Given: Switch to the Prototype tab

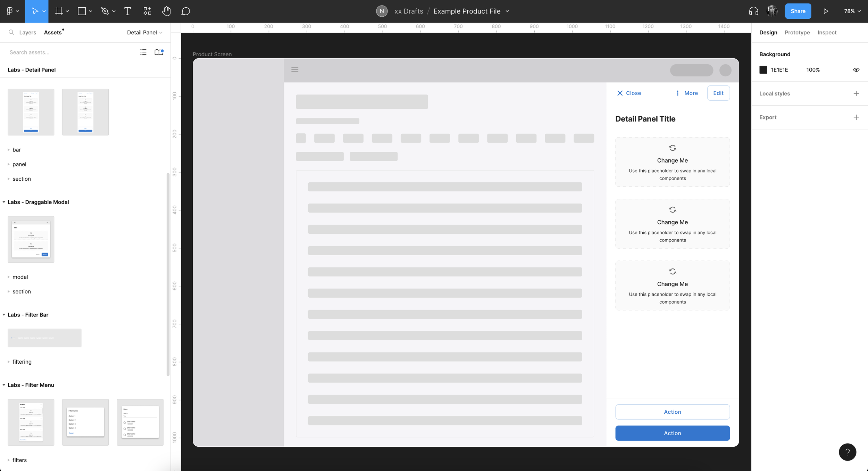Looking at the screenshot, I should (797, 32).
